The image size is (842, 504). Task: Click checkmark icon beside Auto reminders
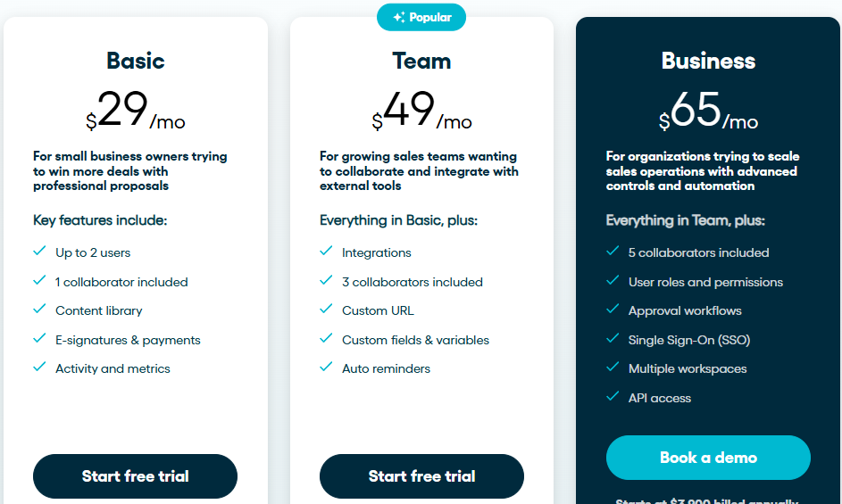point(326,368)
